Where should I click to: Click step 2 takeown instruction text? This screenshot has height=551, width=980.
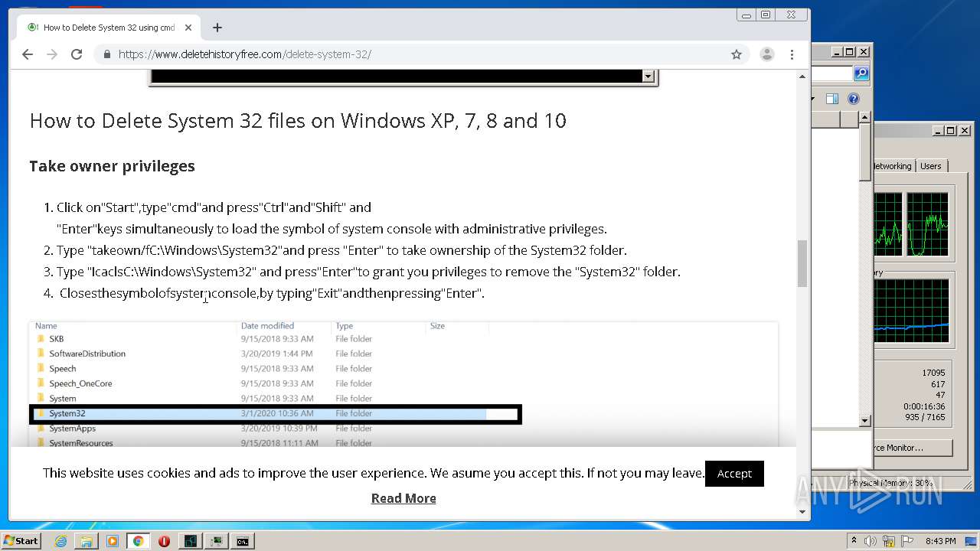[x=341, y=250]
